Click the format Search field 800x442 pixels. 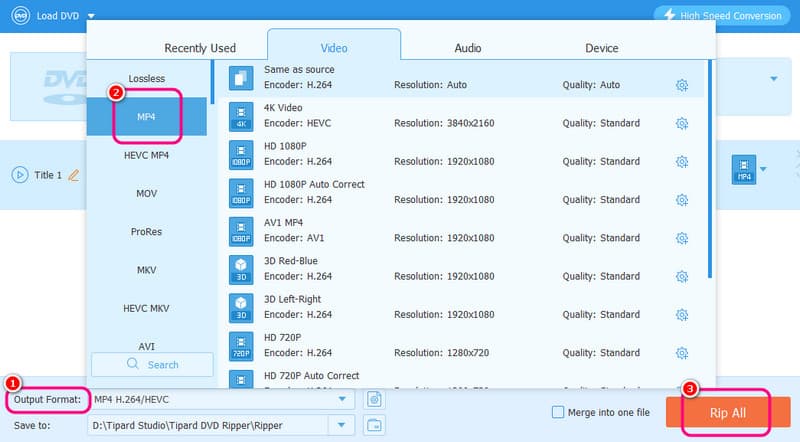tap(152, 364)
